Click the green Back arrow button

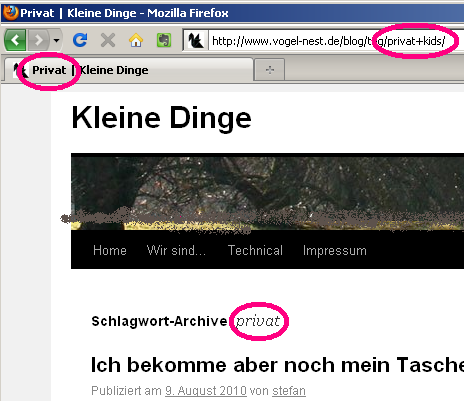click(x=15, y=40)
